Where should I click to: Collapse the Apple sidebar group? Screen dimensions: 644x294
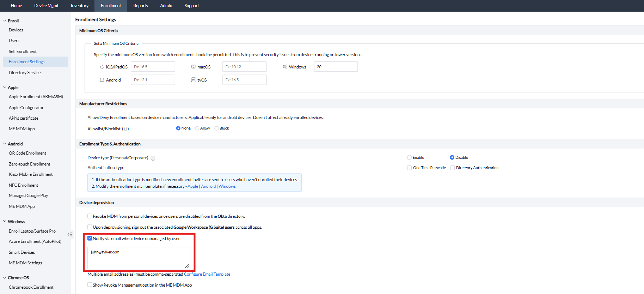(x=5, y=88)
